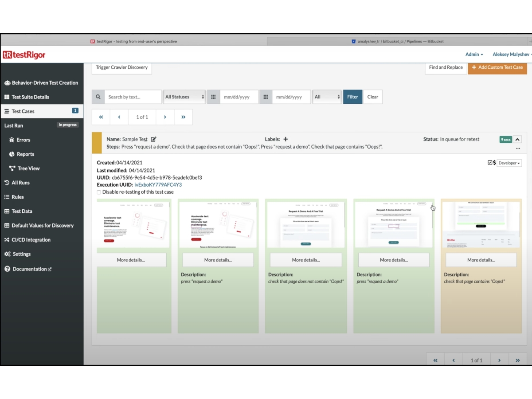This screenshot has height=399, width=532.
Task: Open the All Statuses dropdown
Action: 184,97
